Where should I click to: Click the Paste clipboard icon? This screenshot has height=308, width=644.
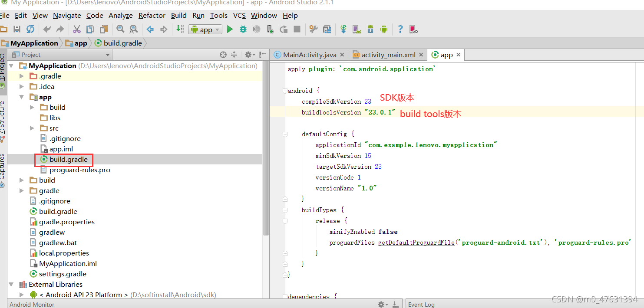pyautogui.click(x=104, y=29)
